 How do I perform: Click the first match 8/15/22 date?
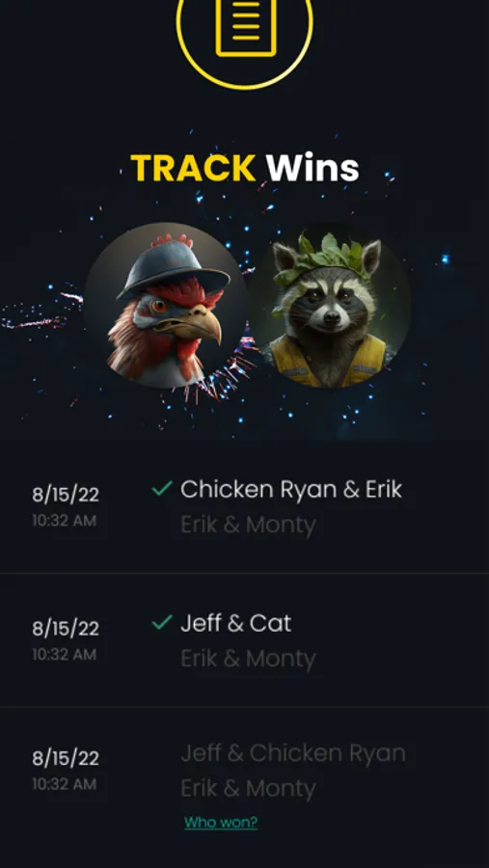[x=66, y=495]
